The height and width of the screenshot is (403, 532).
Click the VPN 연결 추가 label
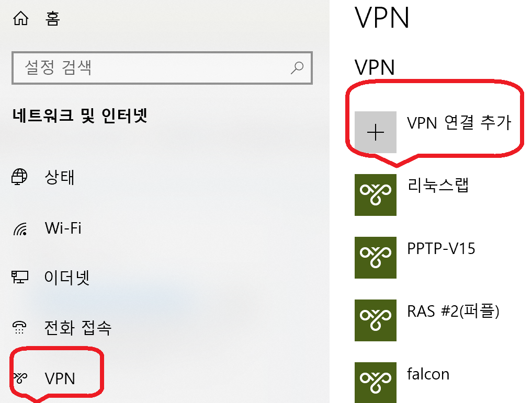tap(459, 123)
